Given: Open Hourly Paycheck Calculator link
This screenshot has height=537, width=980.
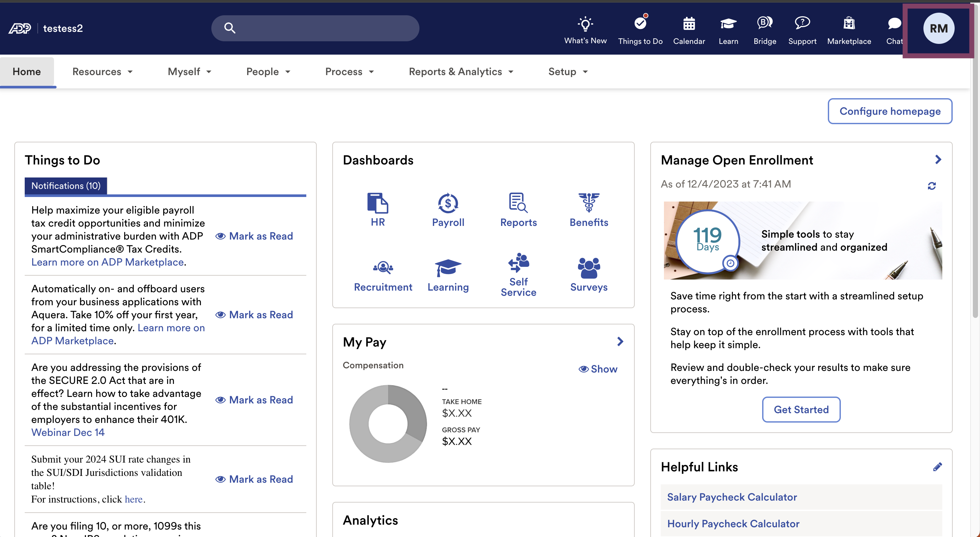Looking at the screenshot, I should click(733, 523).
